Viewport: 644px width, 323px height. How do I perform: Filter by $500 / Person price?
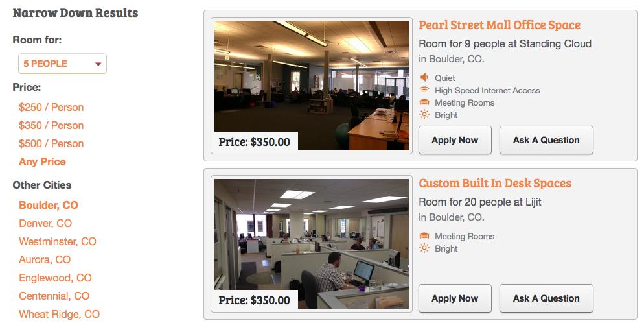pos(51,143)
